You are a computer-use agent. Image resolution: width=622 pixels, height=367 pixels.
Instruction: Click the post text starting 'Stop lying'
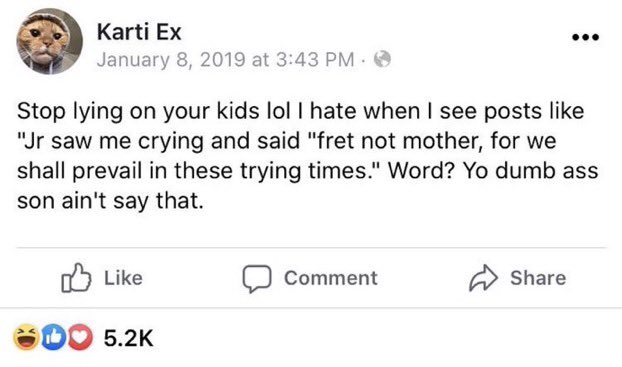coord(307,156)
